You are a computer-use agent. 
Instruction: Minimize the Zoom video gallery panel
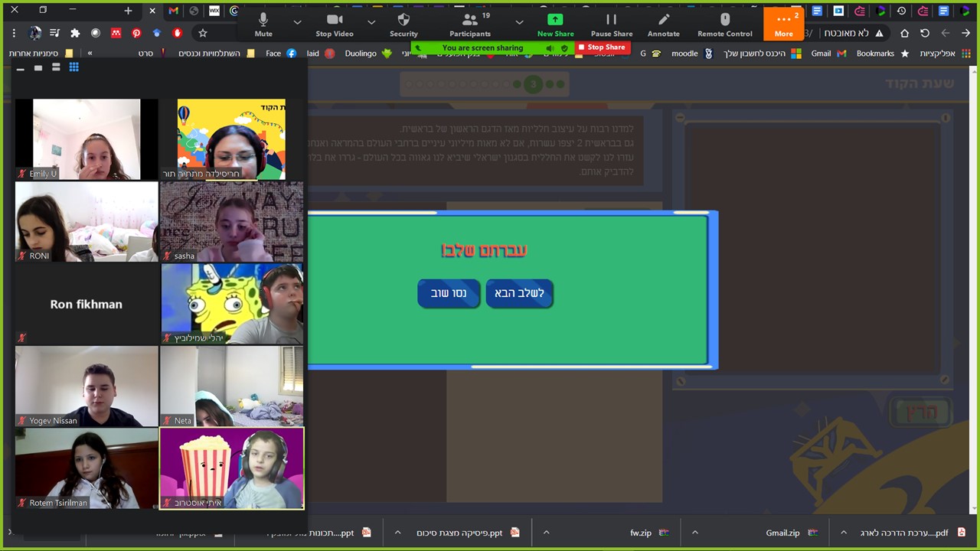(21, 68)
